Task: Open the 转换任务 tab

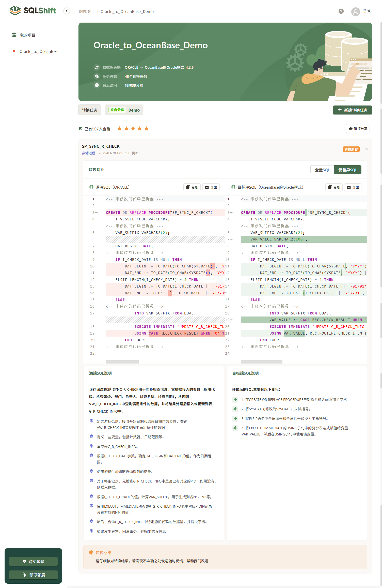Action: coord(90,110)
